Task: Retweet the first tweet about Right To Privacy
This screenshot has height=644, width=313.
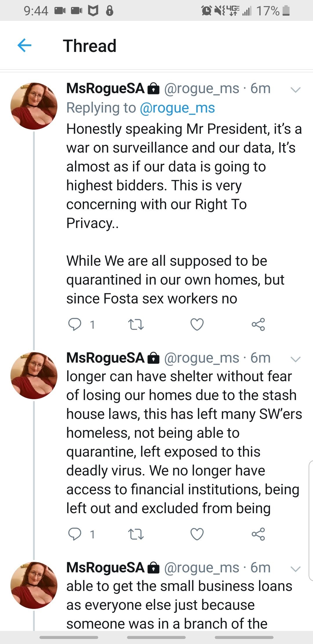Action: click(136, 324)
